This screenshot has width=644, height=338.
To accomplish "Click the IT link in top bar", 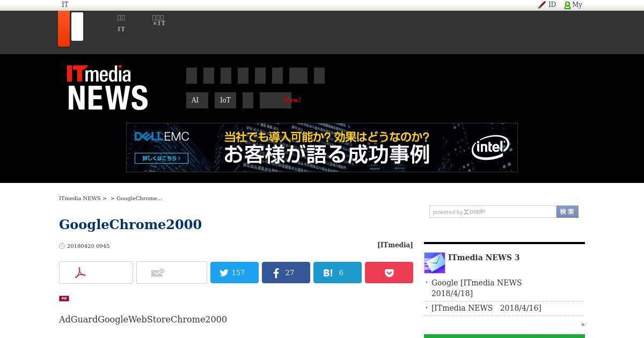I will tap(65, 5).
